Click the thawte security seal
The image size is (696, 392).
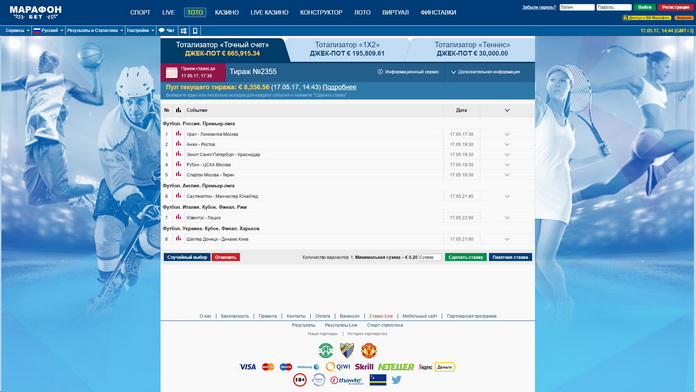click(347, 380)
